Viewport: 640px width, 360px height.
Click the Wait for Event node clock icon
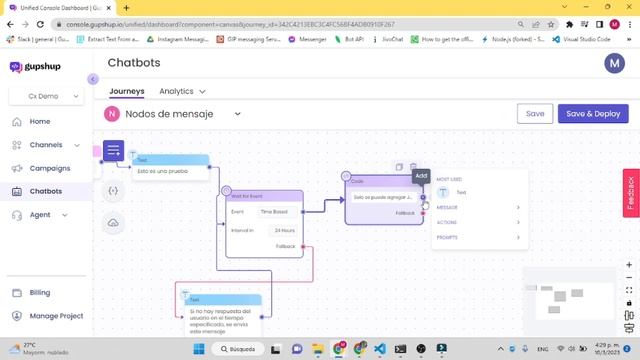tap(227, 191)
